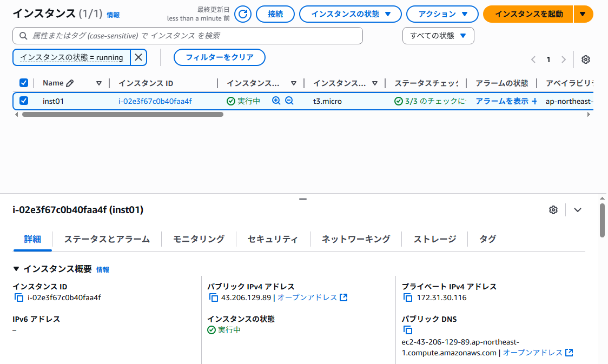The image size is (608, 364).
Task: Open the モニタリング tab
Action: (199, 239)
